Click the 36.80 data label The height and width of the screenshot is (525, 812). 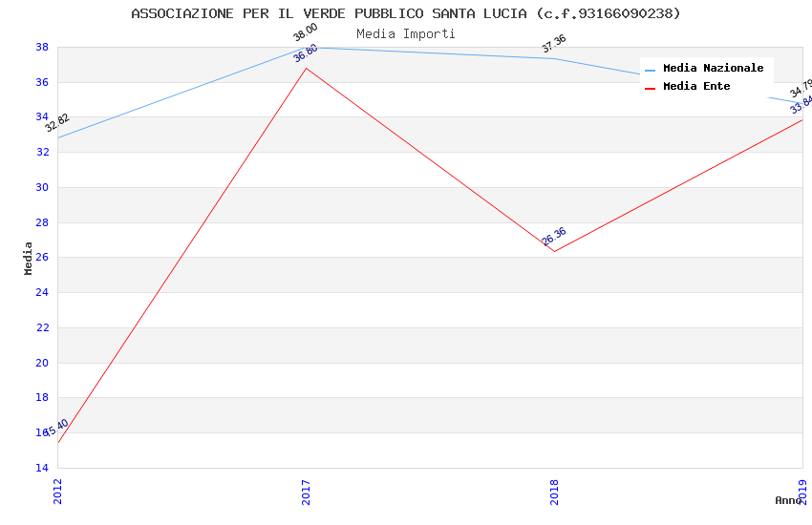click(x=305, y=52)
